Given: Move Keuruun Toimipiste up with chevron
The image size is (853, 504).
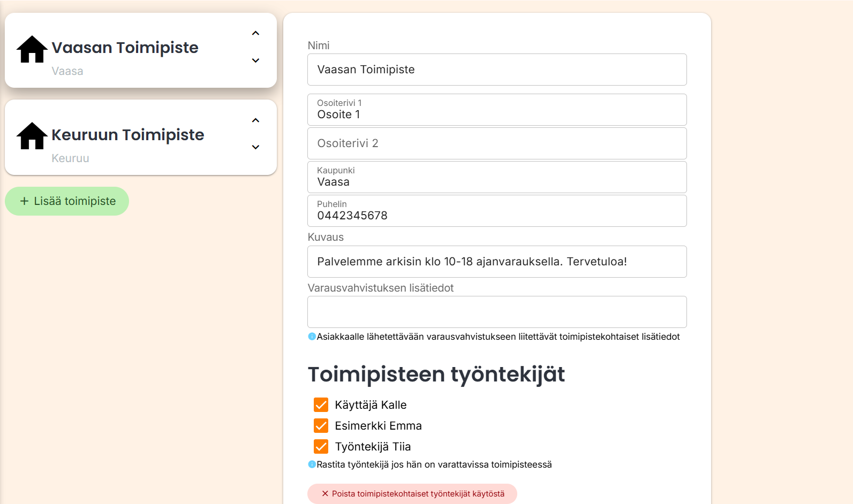Looking at the screenshot, I should point(255,120).
